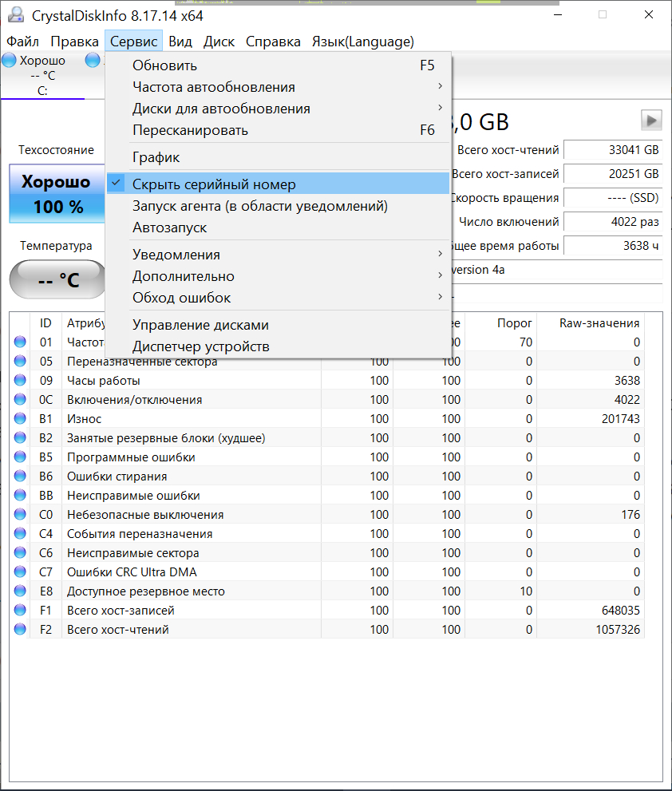The image size is (672, 791).
Task: Click the status orb of attribute F2
Action: 20,630
